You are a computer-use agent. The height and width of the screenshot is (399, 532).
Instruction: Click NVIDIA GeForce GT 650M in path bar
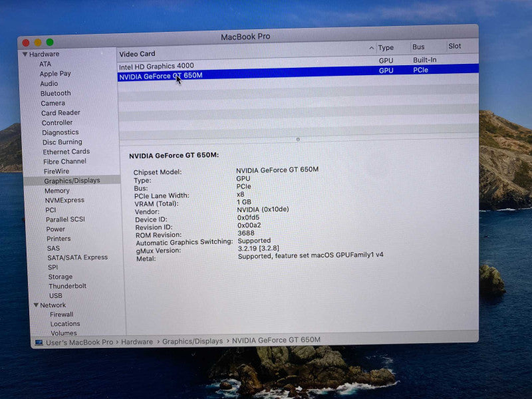tap(276, 340)
